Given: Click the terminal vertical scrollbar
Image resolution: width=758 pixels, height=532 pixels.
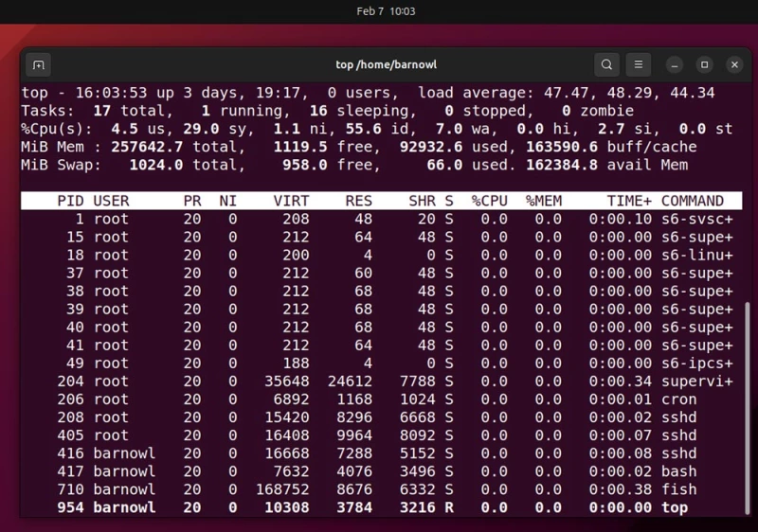Looking at the screenshot, I should (x=748, y=408).
